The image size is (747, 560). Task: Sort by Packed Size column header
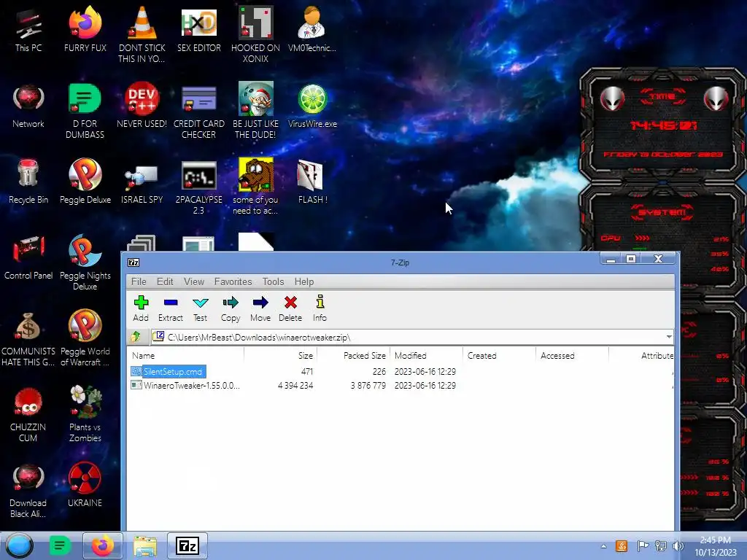click(x=354, y=355)
